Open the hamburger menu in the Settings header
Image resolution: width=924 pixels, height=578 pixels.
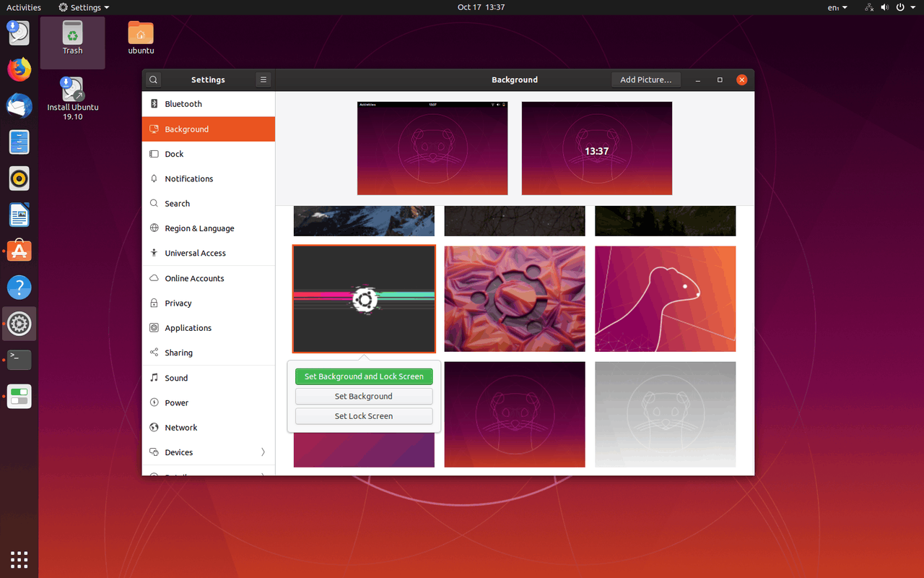(263, 79)
